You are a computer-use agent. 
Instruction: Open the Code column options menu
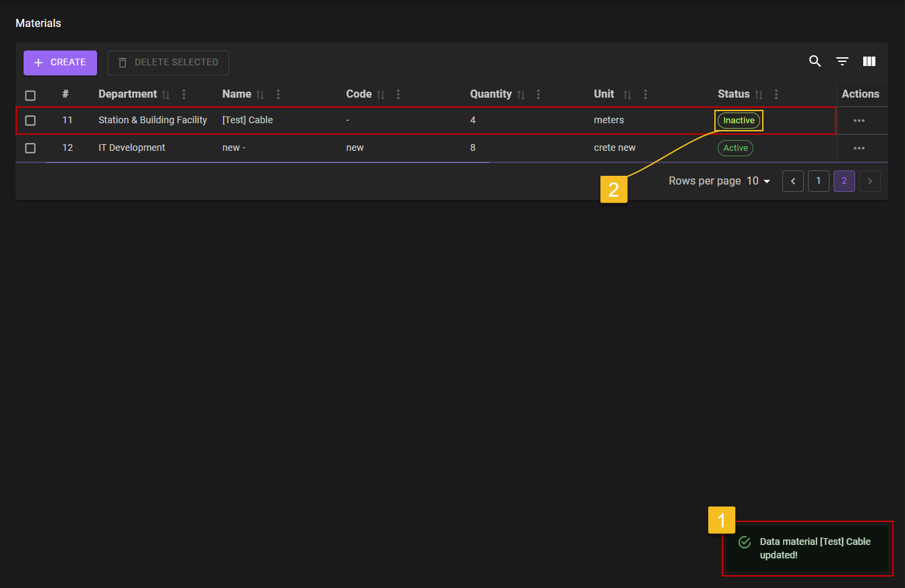pyautogui.click(x=398, y=95)
